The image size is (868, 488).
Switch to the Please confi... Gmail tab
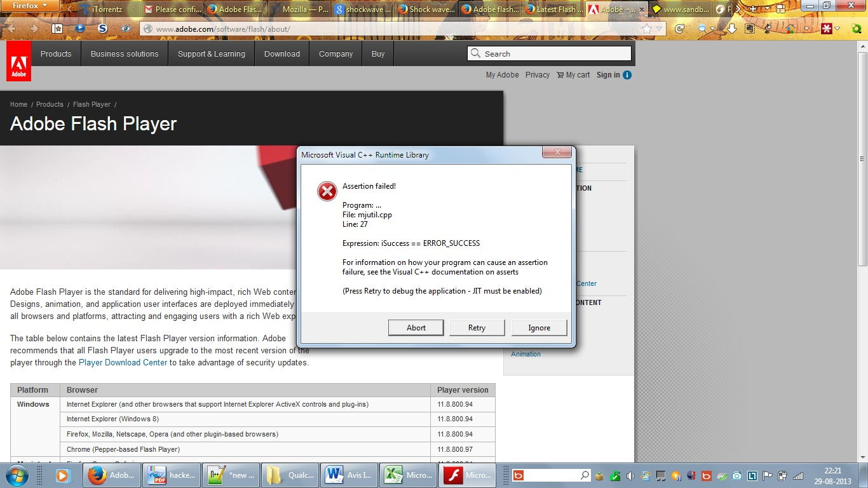pos(172,10)
